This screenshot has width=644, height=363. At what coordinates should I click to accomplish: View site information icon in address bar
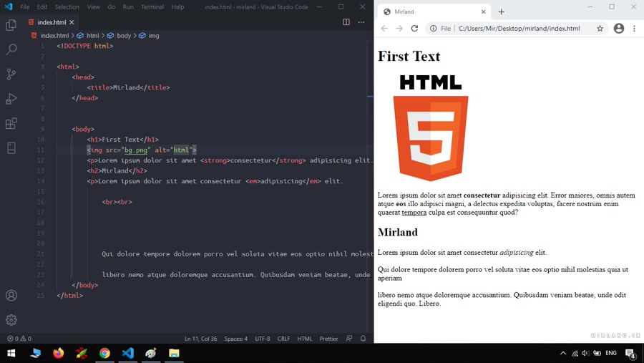coord(434,29)
